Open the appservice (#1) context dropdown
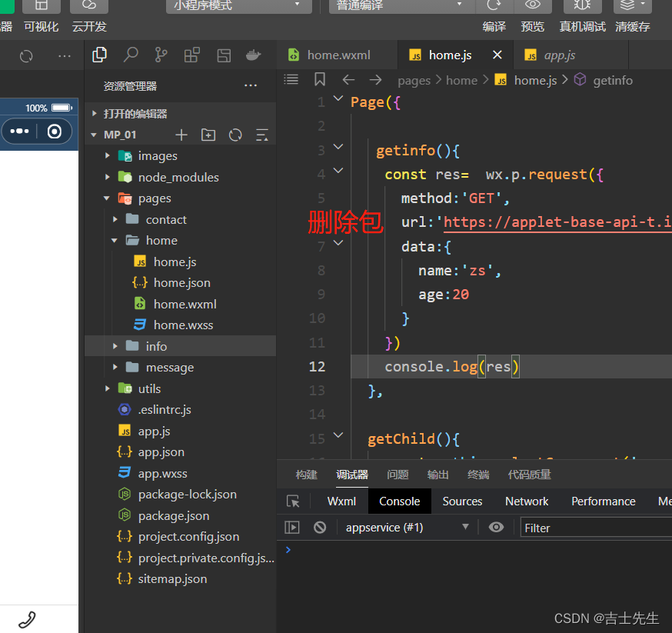This screenshot has height=633, width=672. pos(408,528)
